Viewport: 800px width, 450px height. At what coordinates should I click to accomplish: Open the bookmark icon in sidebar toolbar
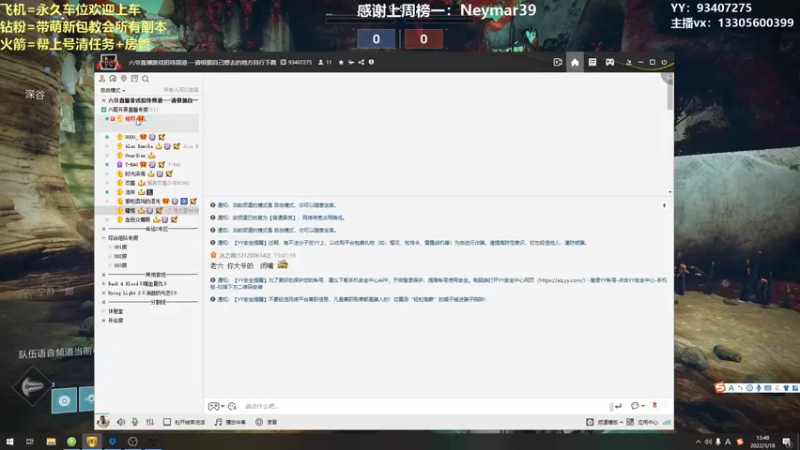point(135,79)
